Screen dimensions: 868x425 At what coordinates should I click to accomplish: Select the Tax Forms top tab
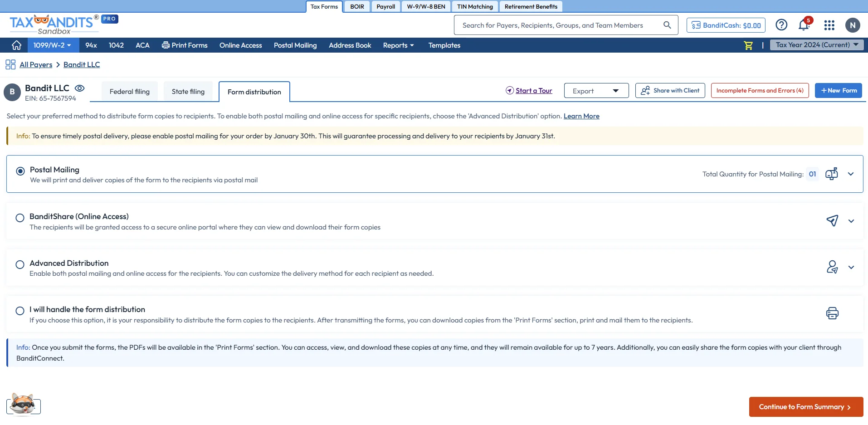(x=324, y=6)
